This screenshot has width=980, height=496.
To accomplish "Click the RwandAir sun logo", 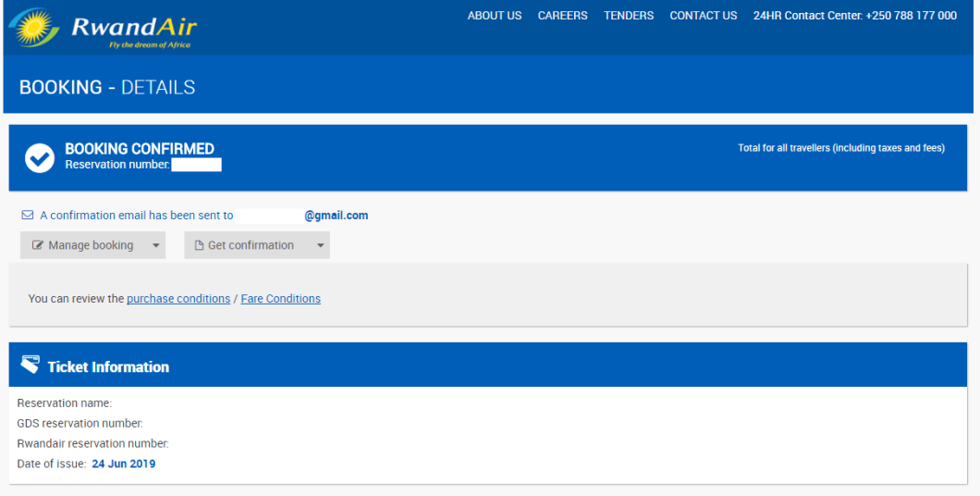I will 33,28.
